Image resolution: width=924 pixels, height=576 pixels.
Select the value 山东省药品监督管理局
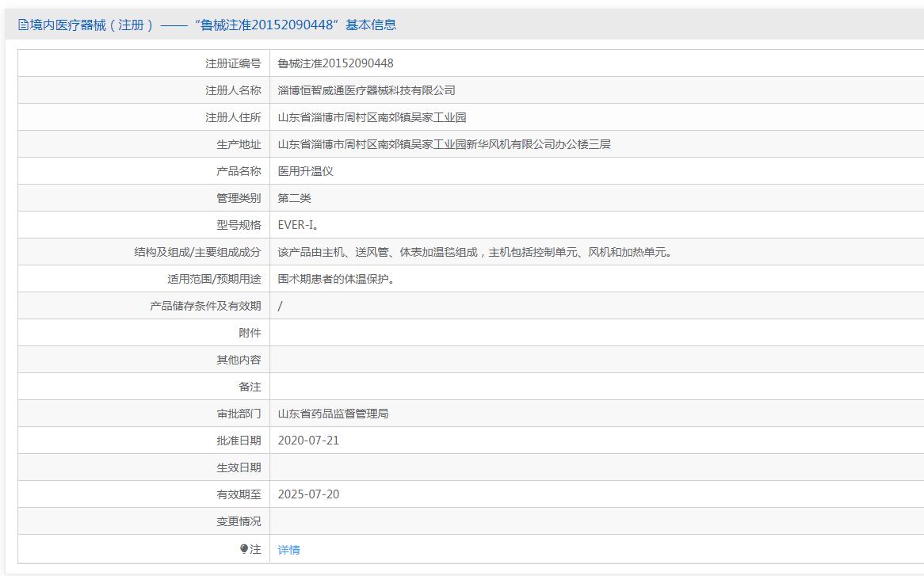click(x=333, y=414)
